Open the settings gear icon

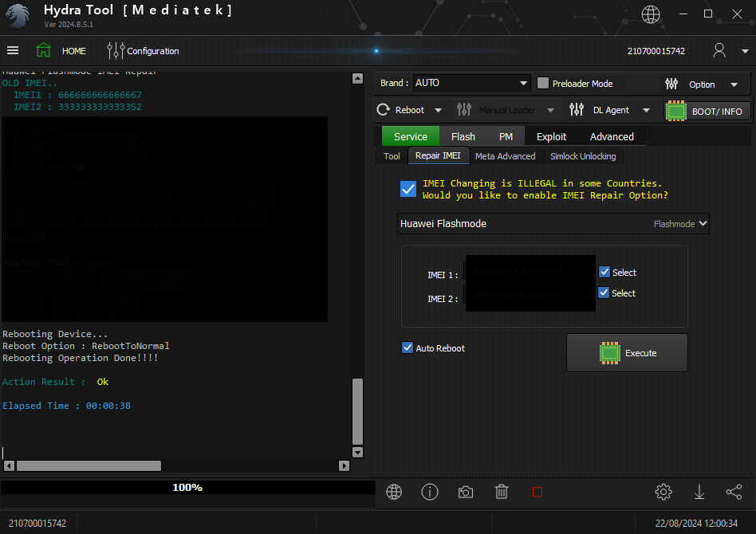[x=663, y=492]
